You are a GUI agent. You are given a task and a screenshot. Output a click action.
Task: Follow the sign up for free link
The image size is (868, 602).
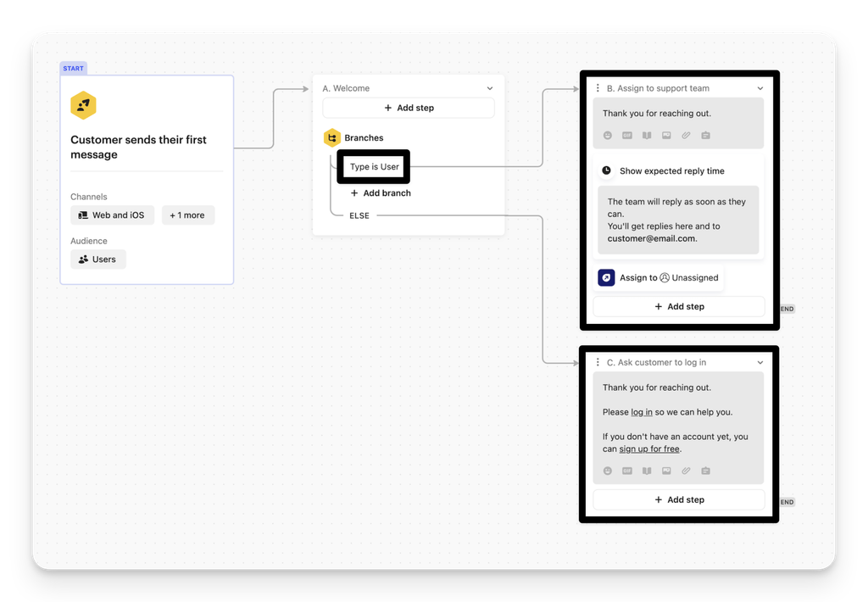(649, 449)
